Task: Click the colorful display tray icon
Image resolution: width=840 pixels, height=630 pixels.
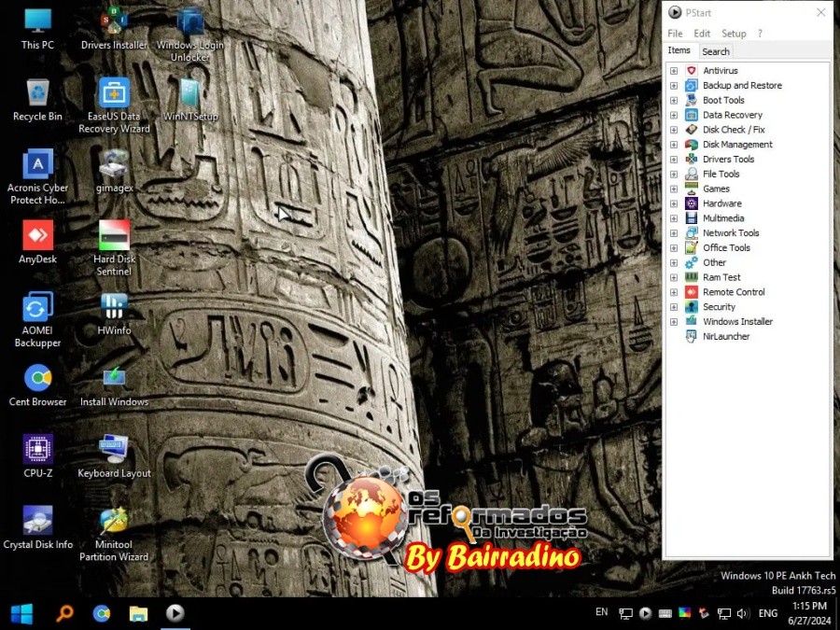Action: click(x=684, y=613)
